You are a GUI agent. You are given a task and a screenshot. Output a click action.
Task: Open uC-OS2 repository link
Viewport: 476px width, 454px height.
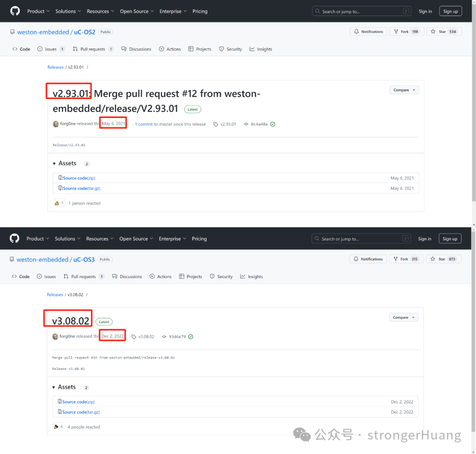(x=84, y=32)
